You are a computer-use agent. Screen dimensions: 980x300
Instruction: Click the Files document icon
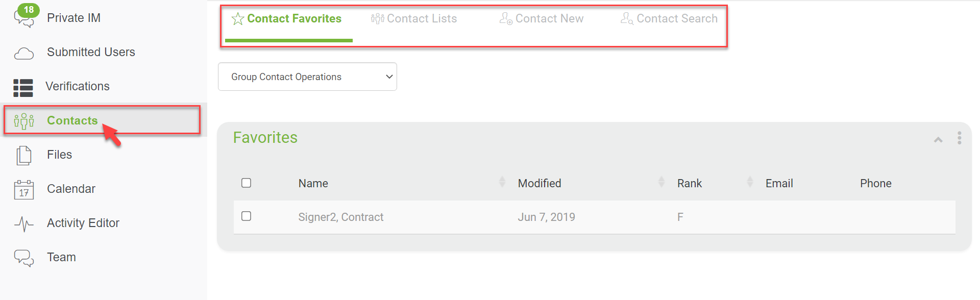point(24,156)
